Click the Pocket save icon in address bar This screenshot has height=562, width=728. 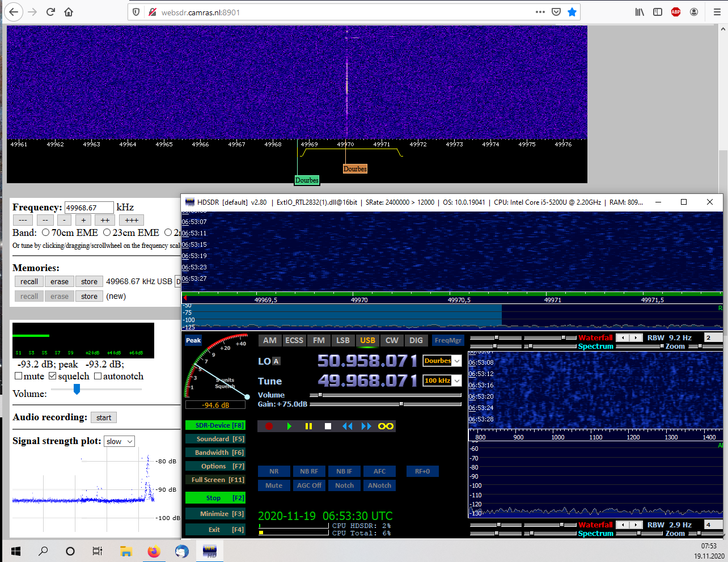point(556,12)
